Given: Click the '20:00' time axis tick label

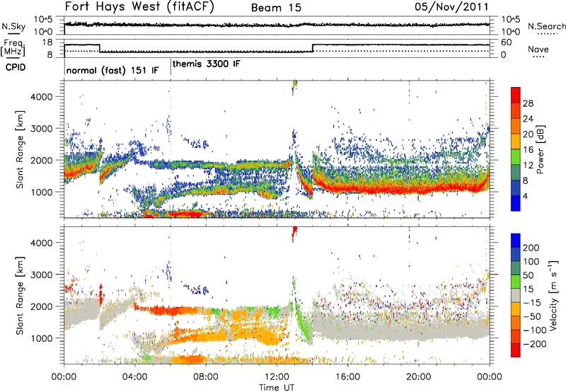Looking at the screenshot, I should 419,376.
